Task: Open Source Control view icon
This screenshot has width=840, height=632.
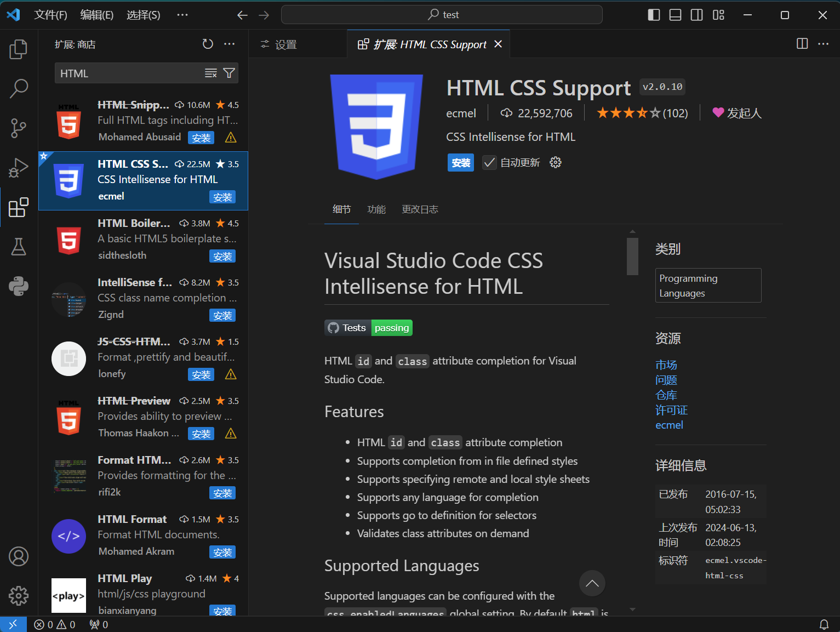Action: (x=19, y=128)
